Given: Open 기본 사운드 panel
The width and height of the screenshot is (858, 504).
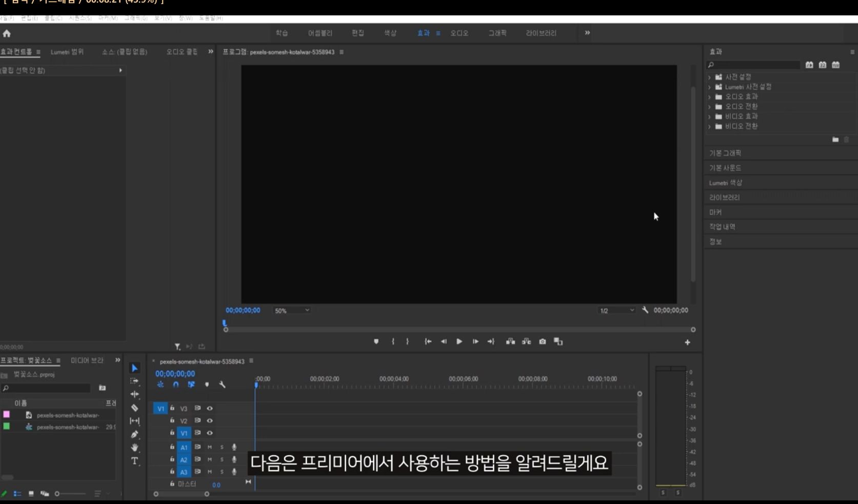Looking at the screenshot, I should pos(725,168).
